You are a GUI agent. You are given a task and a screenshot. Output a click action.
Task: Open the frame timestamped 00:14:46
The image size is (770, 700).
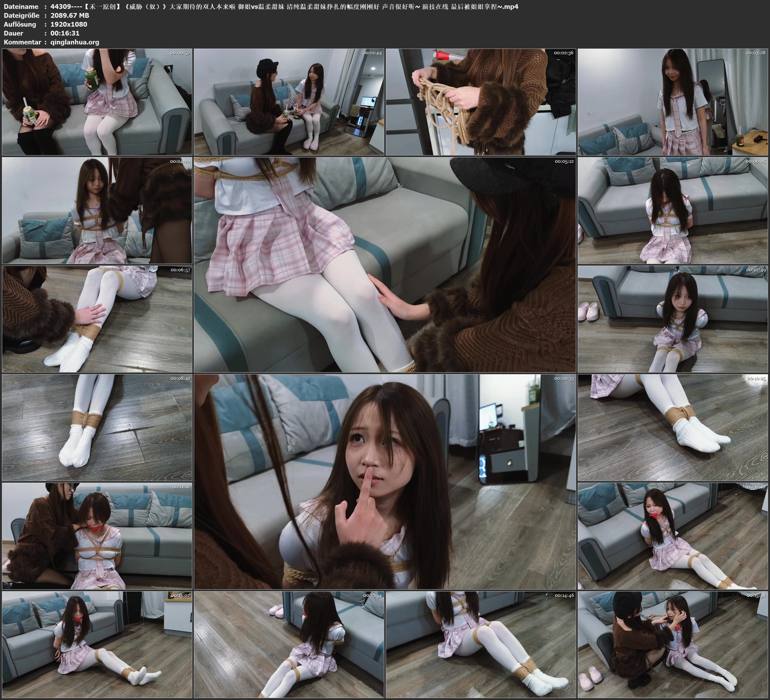point(480,644)
